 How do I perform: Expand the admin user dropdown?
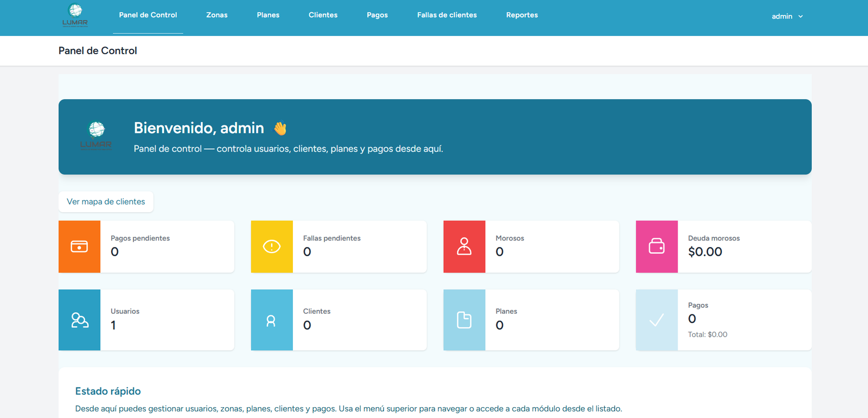pos(787,16)
